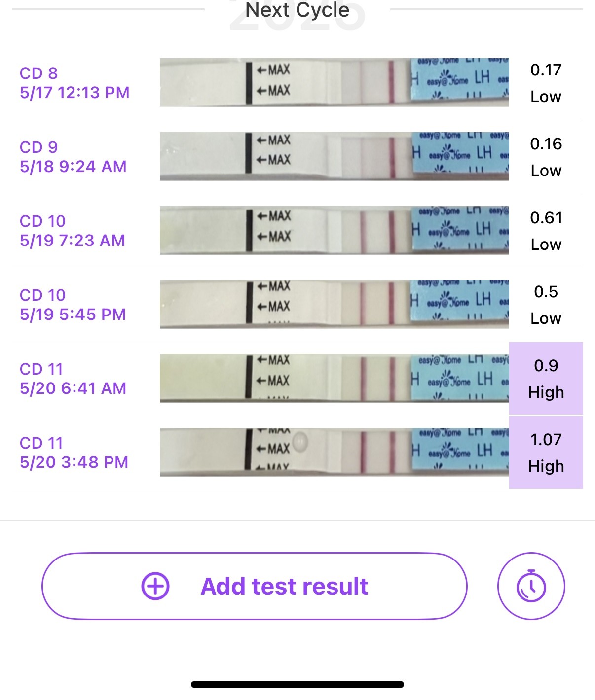Select the CD 10 5/19 5:45 PM entry
Image resolution: width=595 pixels, height=700 pixels.
(73, 305)
